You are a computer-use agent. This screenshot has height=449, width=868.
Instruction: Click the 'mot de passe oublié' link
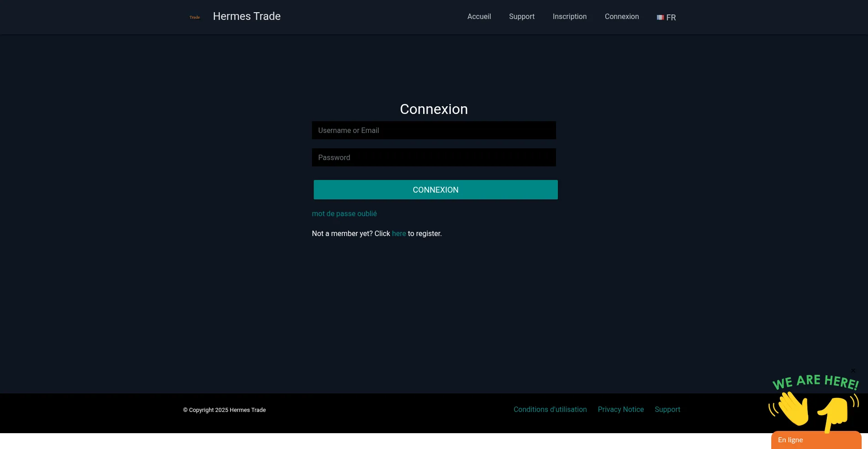[344, 214]
